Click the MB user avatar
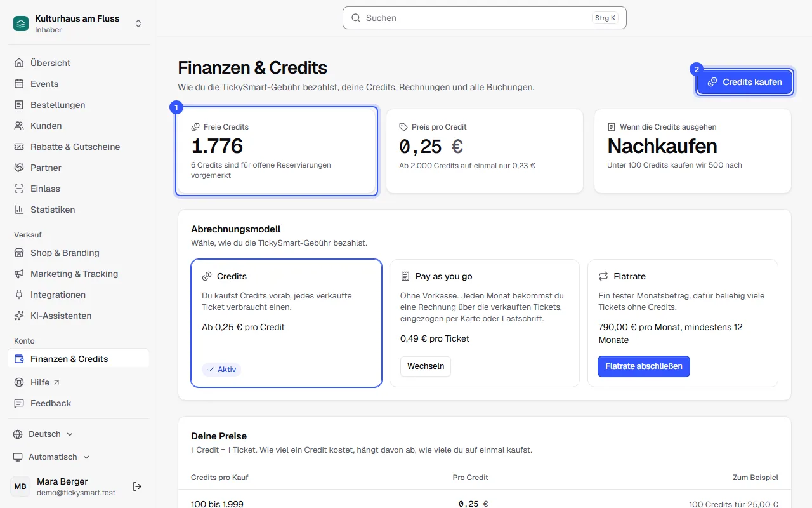The image size is (812, 508). pos(20,486)
